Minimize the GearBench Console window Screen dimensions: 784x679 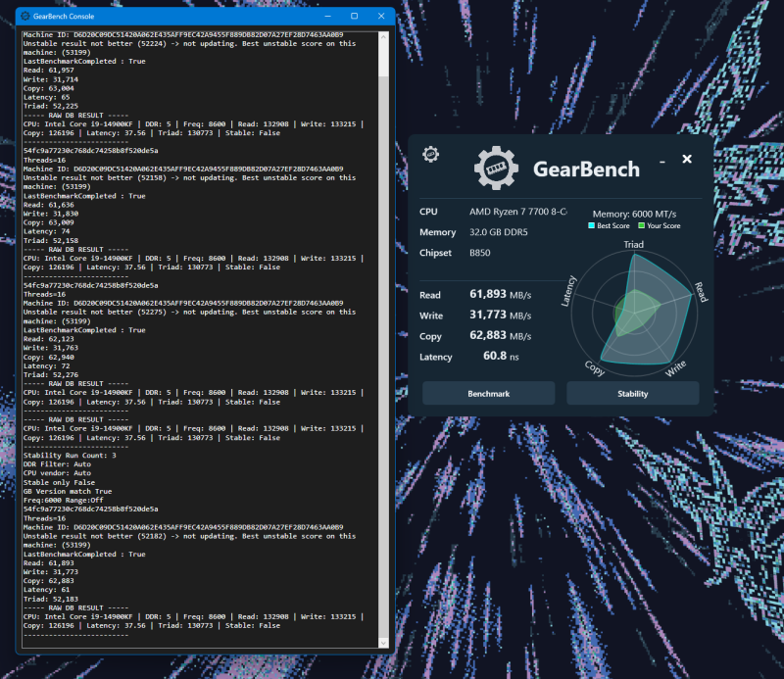[x=328, y=16]
